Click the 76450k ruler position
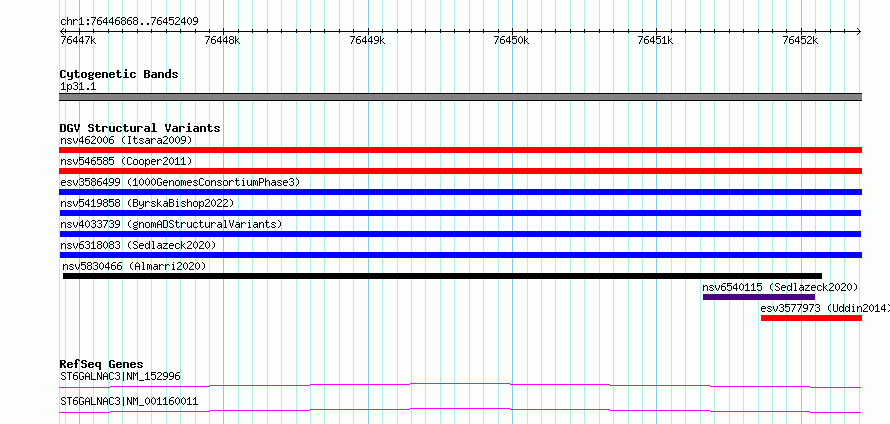Image resolution: width=890 pixels, height=424 pixels. click(x=512, y=40)
